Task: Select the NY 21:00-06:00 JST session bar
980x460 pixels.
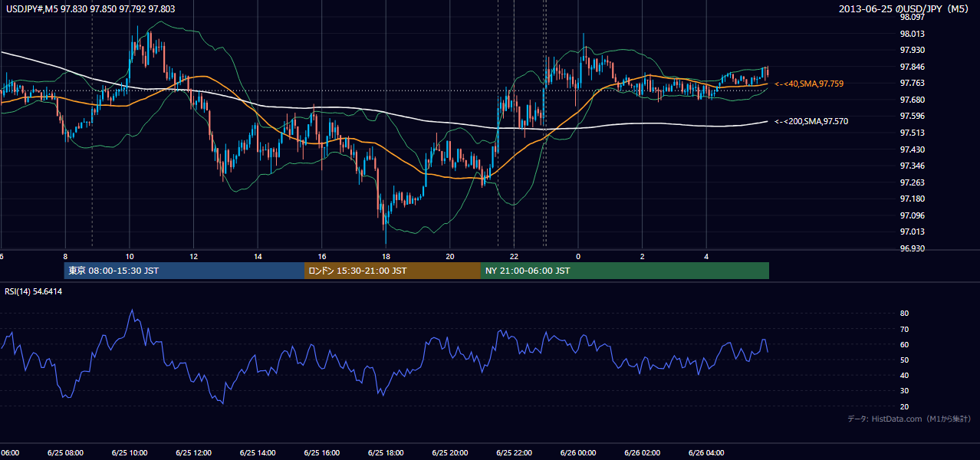Action: 625,271
